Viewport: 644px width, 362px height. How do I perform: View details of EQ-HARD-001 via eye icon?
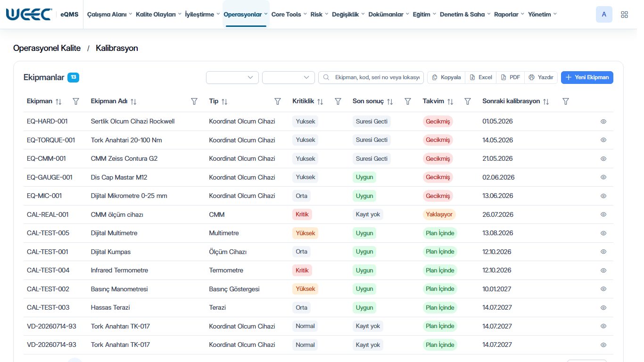click(603, 122)
